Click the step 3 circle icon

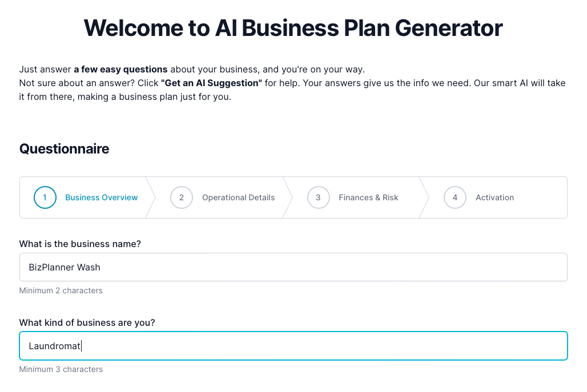click(x=318, y=197)
